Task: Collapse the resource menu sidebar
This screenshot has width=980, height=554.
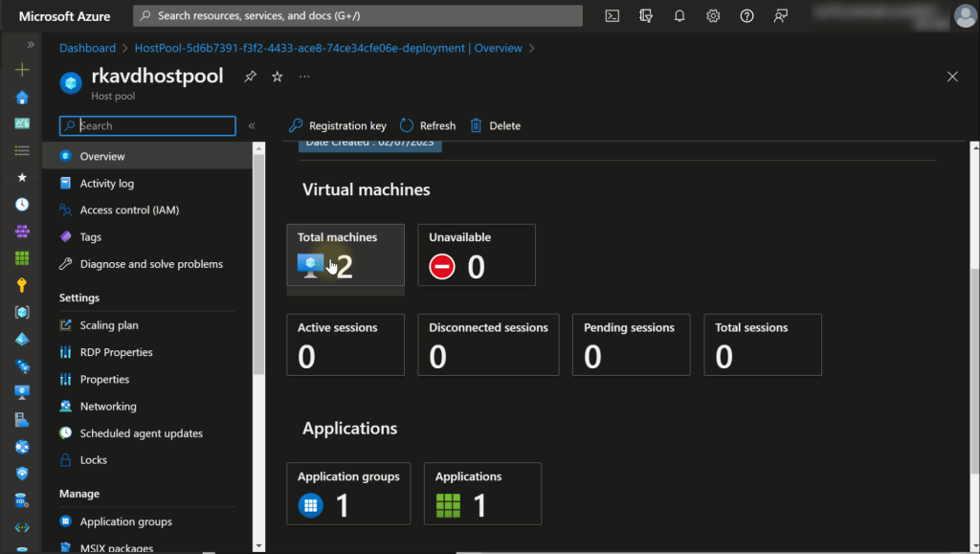Action: click(252, 125)
